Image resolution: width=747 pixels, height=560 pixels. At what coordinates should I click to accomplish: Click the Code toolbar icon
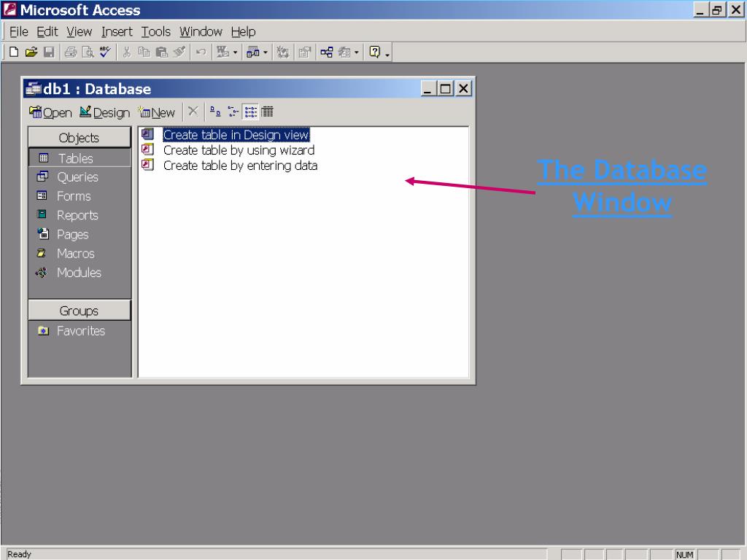[283, 52]
